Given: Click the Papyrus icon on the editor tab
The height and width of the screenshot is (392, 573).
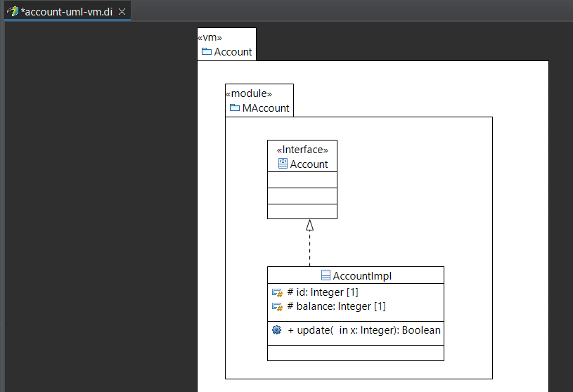Looking at the screenshot, I should coord(13,11).
